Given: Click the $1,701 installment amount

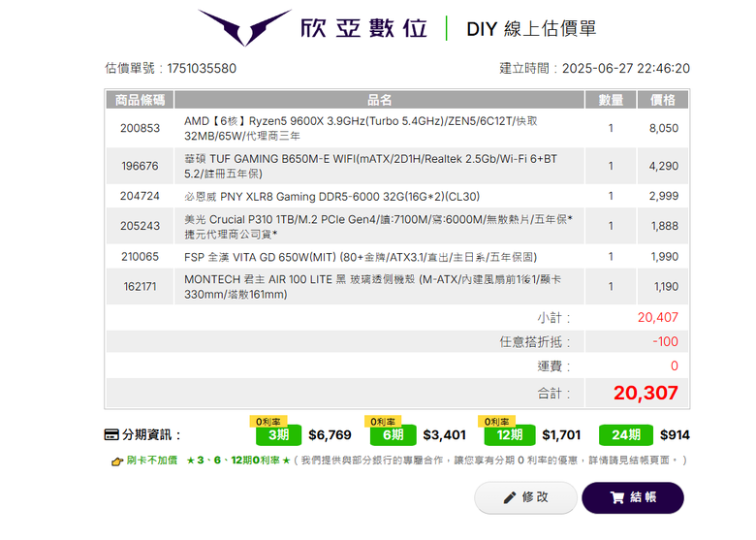Looking at the screenshot, I should point(561,435).
